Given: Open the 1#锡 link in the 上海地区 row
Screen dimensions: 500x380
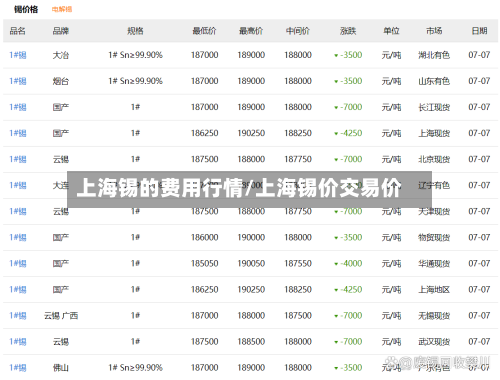Looking at the screenshot, I should pos(18,290).
